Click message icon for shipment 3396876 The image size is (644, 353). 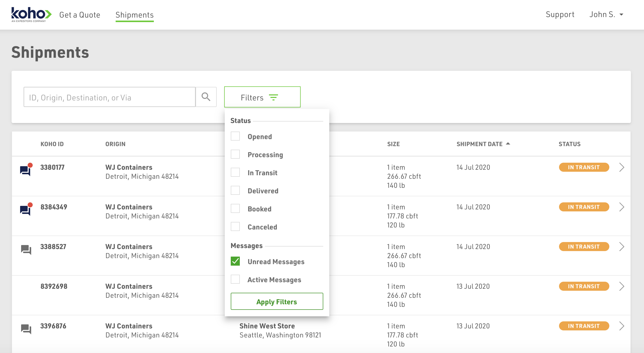26,329
